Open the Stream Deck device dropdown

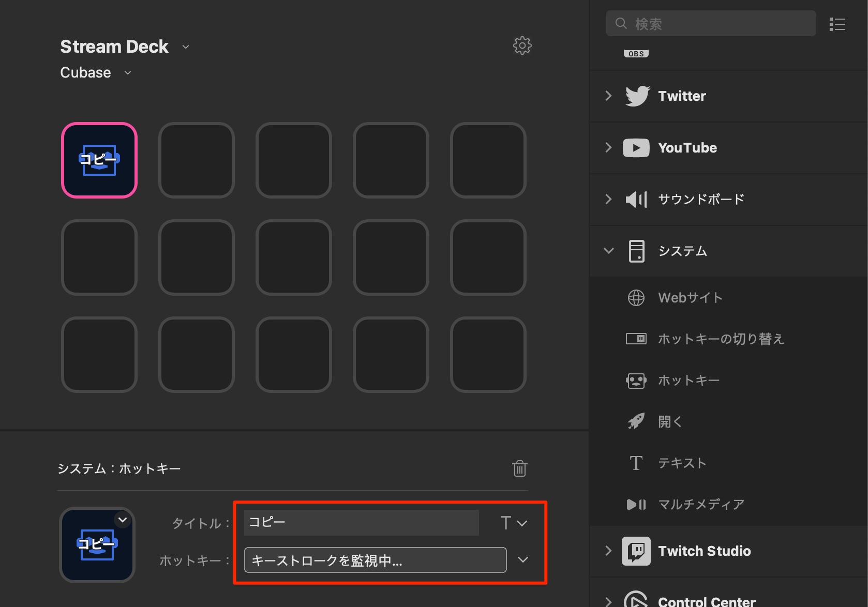click(x=186, y=47)
